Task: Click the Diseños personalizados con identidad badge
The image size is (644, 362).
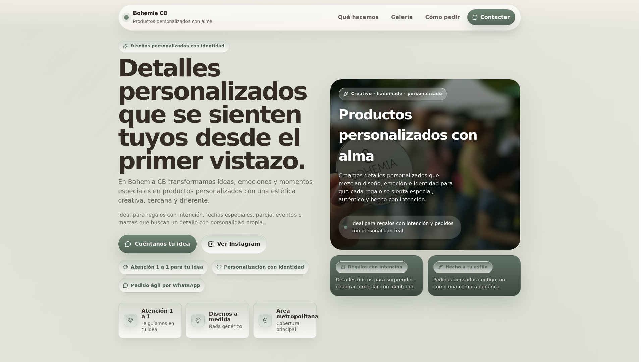Action: pyautogui.click(x=174, y=46)
